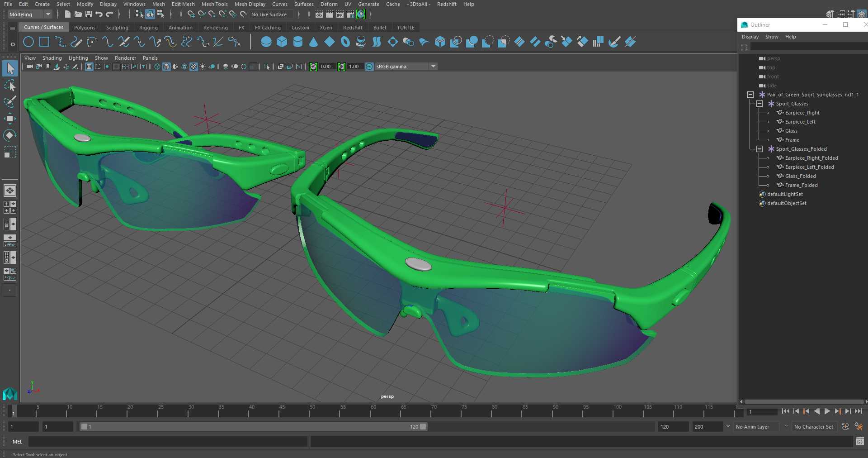Switch to single perspective pane layout
The width and height of the screenshot is (868, 458).
coord(10,191)
